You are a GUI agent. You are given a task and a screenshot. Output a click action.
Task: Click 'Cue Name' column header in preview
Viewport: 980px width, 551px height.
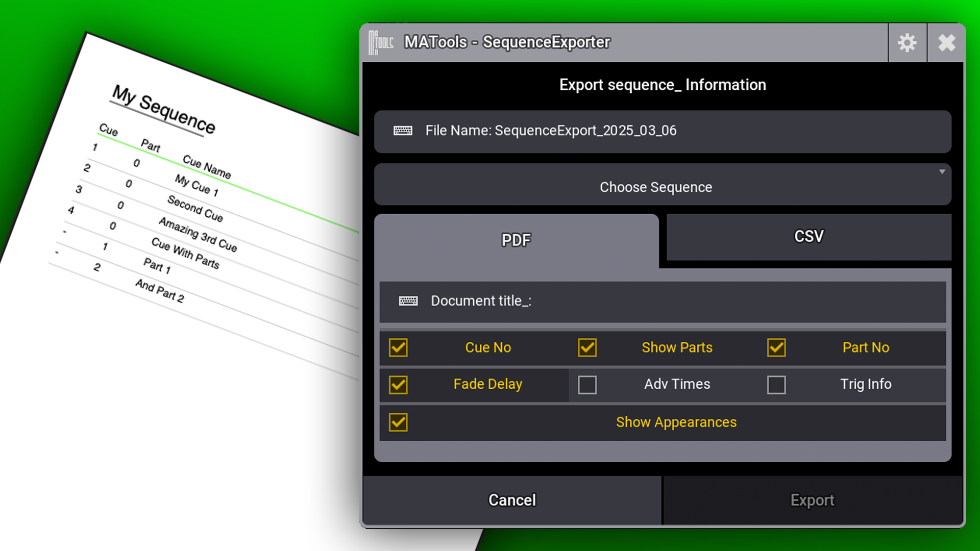[x=207, y=167]
